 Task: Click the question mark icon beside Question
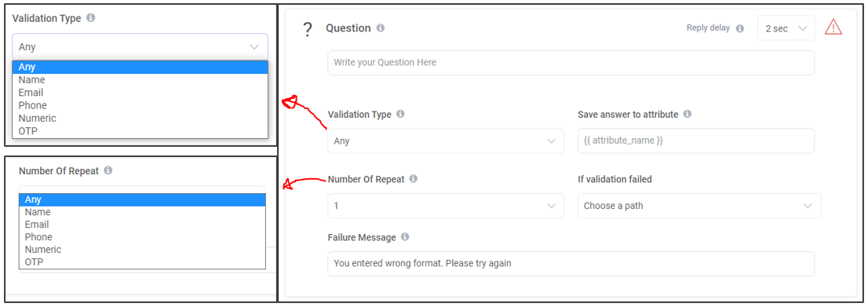(x=308, y=29)
